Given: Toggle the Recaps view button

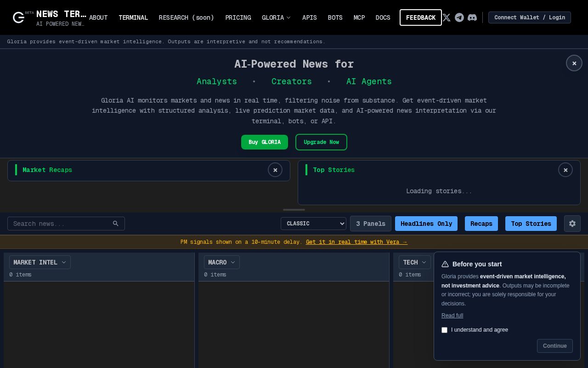Looking at the screenshot, I should (481, 224).
